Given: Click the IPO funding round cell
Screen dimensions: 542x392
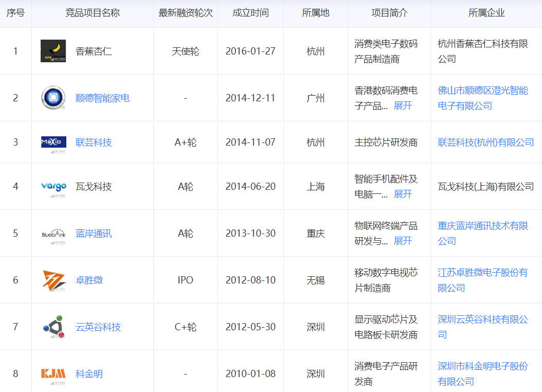Looking at the screenshot, I should (x=186, y=280).
